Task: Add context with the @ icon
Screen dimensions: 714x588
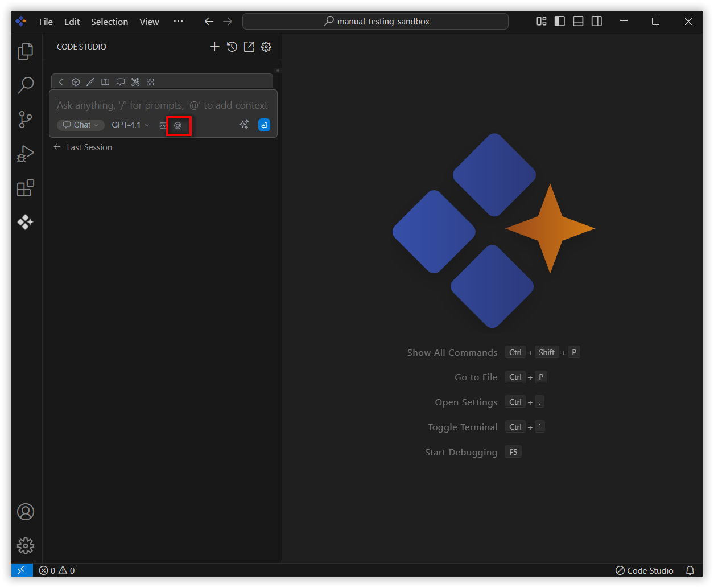Action: click(178, 125)
